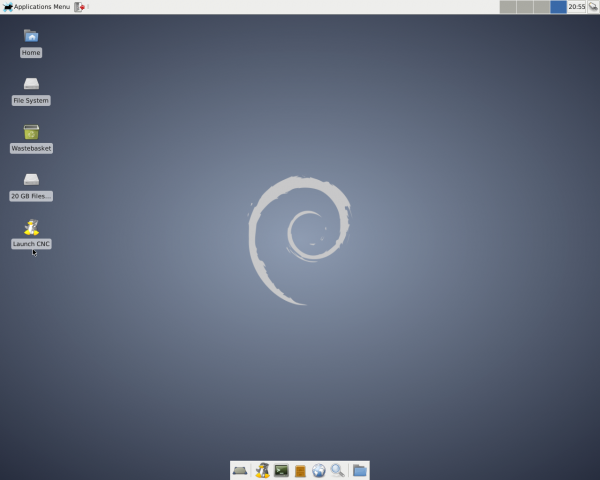Open the terminal emulator from dock
This screenshot has width=600, height=480.
point(282,470)
